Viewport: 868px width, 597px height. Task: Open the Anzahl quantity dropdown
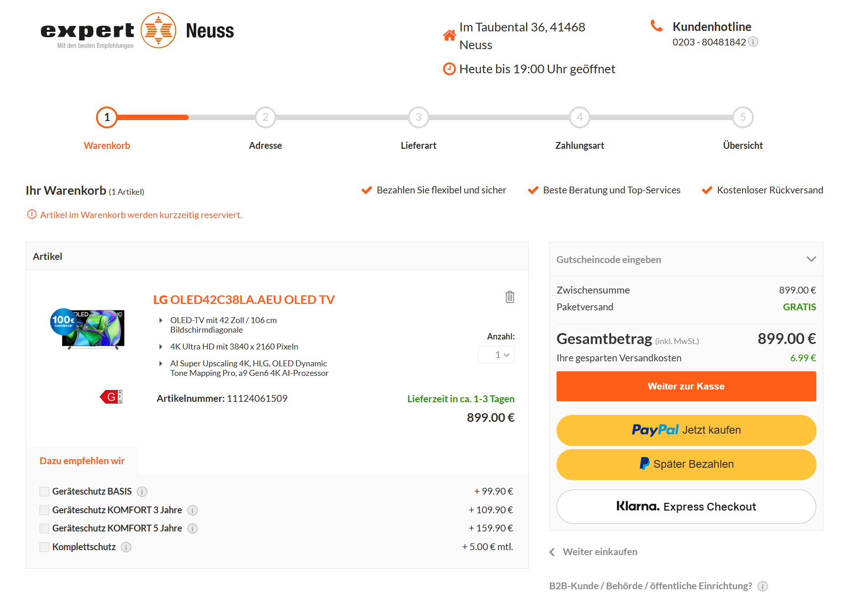click(x=496, y=355)
